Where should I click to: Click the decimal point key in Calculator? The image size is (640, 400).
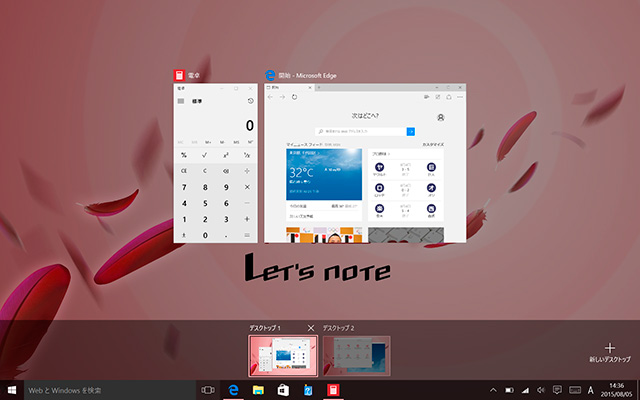(x=226, y=235)
